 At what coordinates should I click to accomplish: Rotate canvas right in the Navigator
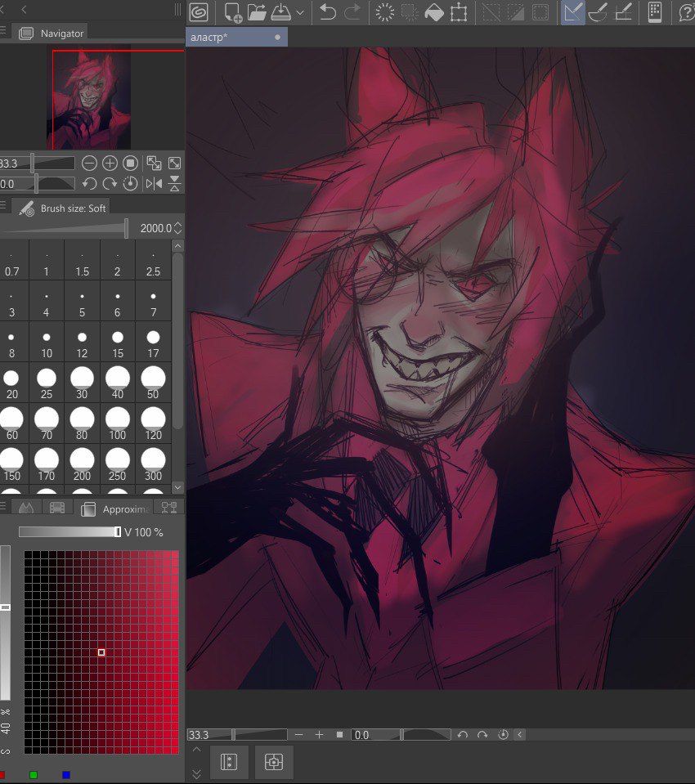click(x=110, y=184)
